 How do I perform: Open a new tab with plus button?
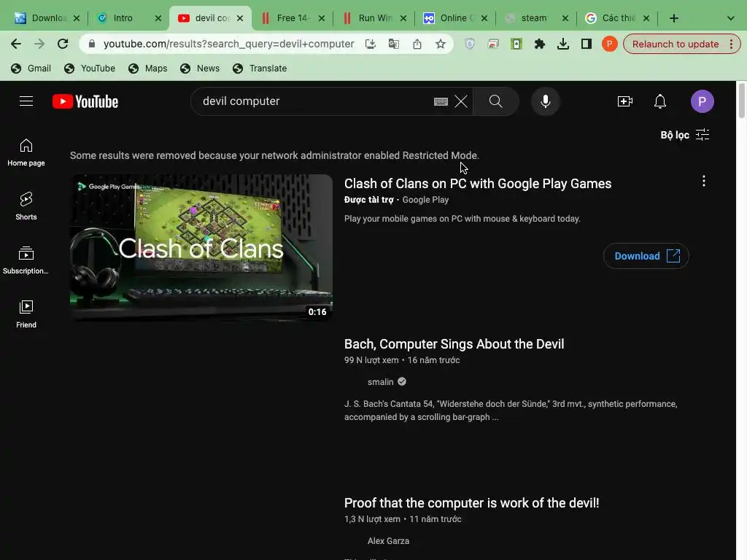click(673, 18)
